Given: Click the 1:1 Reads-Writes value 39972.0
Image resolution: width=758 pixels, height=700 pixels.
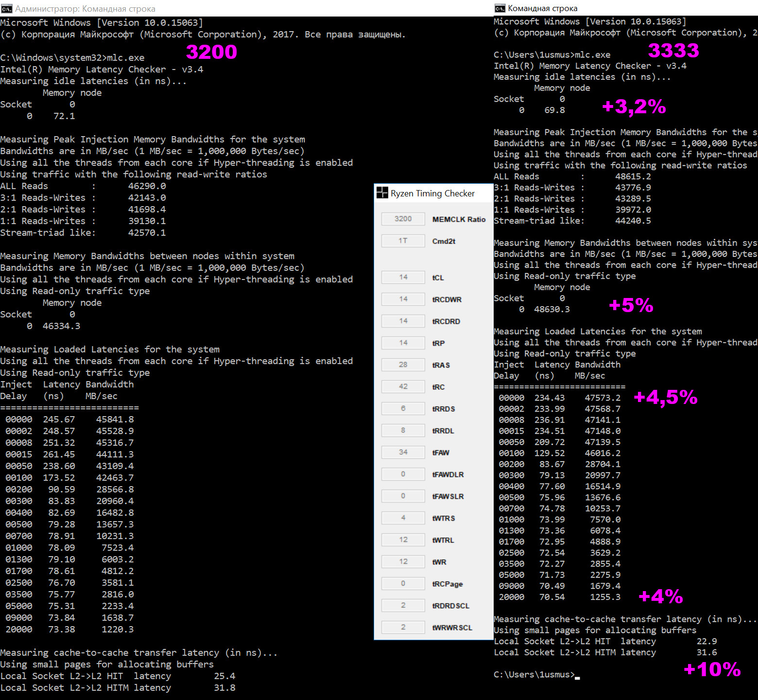Looking at the screenshot, I should tap(633, 210).
